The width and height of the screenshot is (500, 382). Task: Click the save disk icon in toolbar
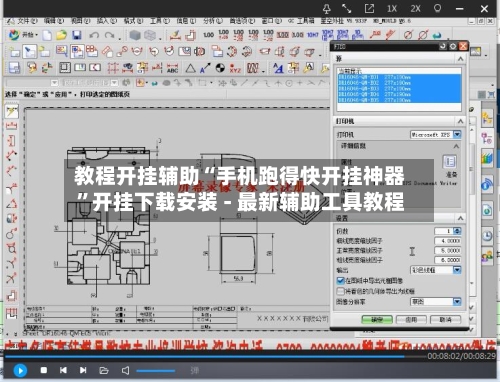point(77,35)
